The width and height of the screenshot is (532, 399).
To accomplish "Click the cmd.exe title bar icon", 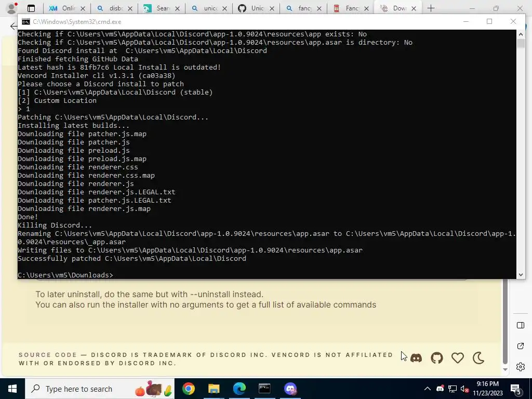I will pos(26,22).
